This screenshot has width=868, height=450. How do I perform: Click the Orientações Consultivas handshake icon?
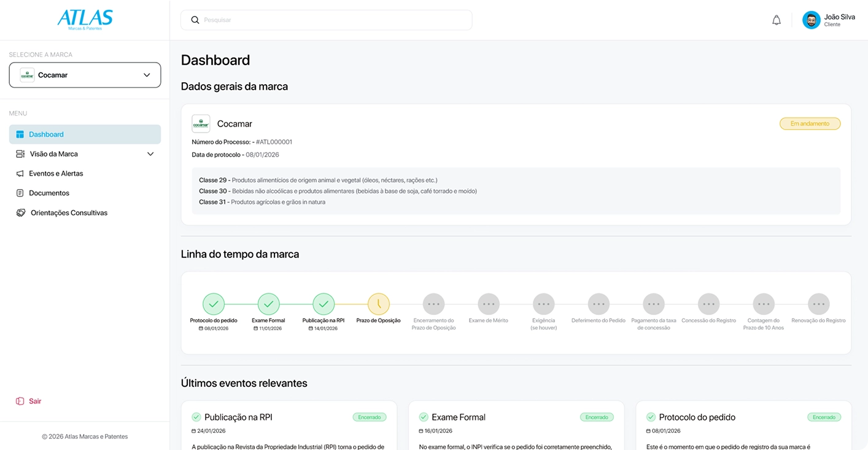[21, 213]
